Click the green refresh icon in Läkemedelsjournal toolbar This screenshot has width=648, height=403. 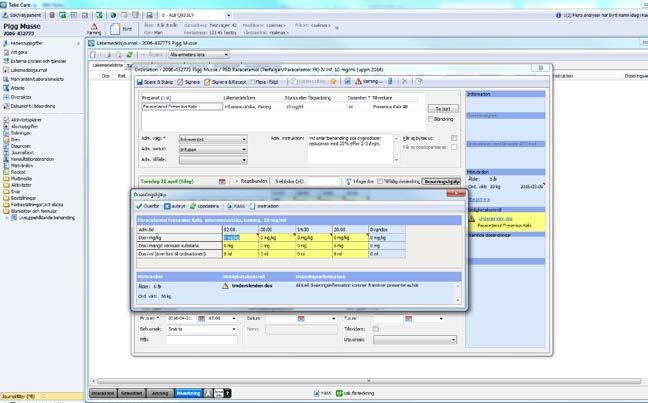click(129, 55)
